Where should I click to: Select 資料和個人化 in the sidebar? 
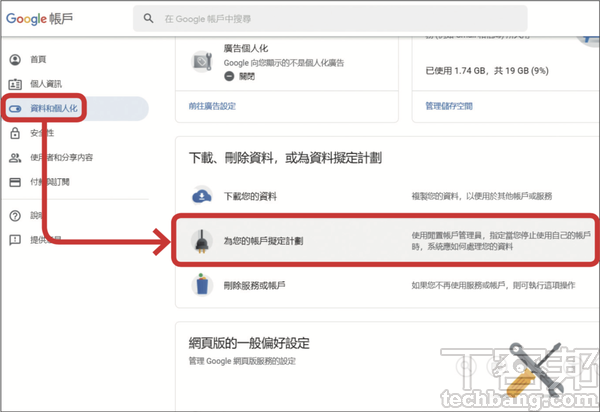(x=54, y=109)
